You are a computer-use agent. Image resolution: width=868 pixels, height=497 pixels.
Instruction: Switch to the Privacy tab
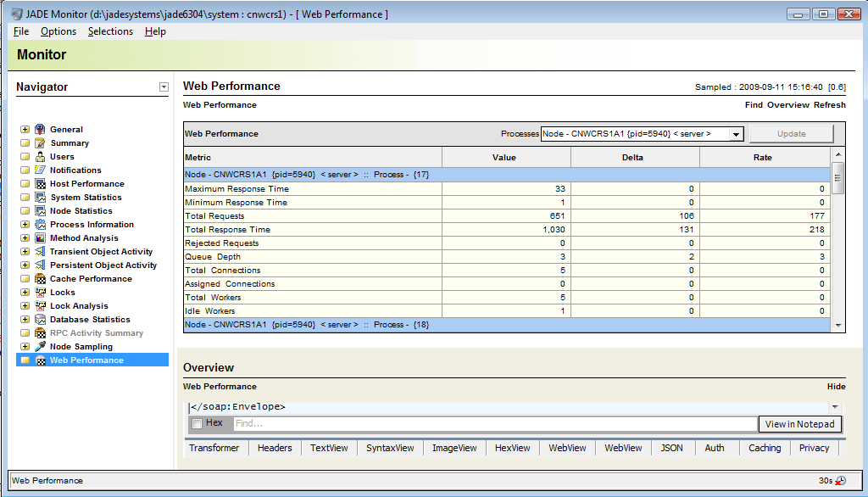coord(814,448)
